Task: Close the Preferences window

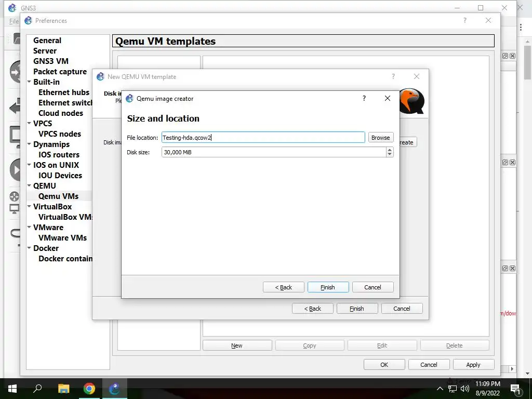Action: [488, 21]
